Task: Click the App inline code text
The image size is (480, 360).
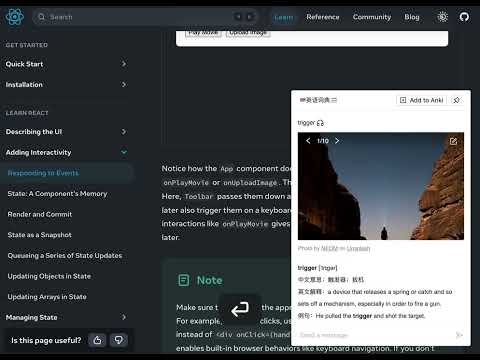Action: 227,169
